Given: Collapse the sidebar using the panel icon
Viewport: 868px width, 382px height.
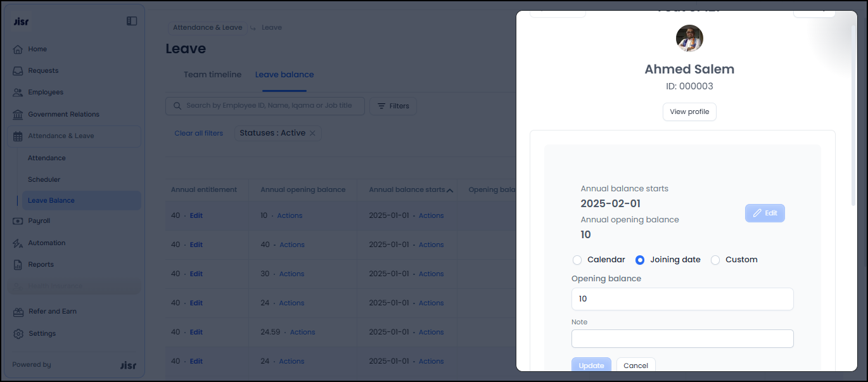Looking at the screenshot, I should coord(132,21).
